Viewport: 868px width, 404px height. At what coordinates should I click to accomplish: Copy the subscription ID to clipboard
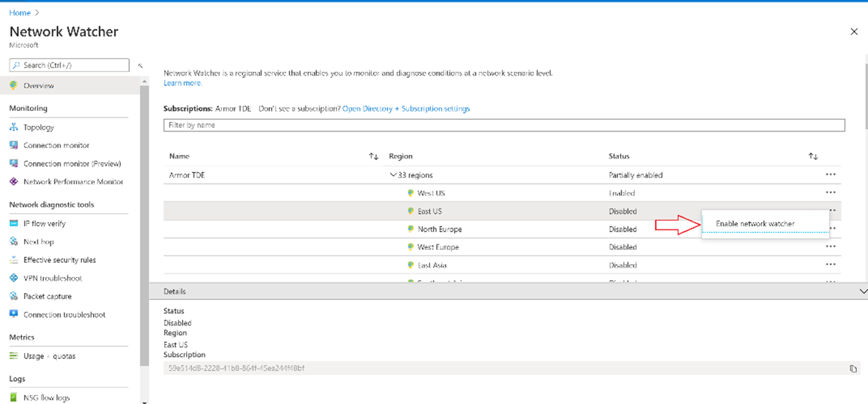pyautogui.click(x=853, y=369)
